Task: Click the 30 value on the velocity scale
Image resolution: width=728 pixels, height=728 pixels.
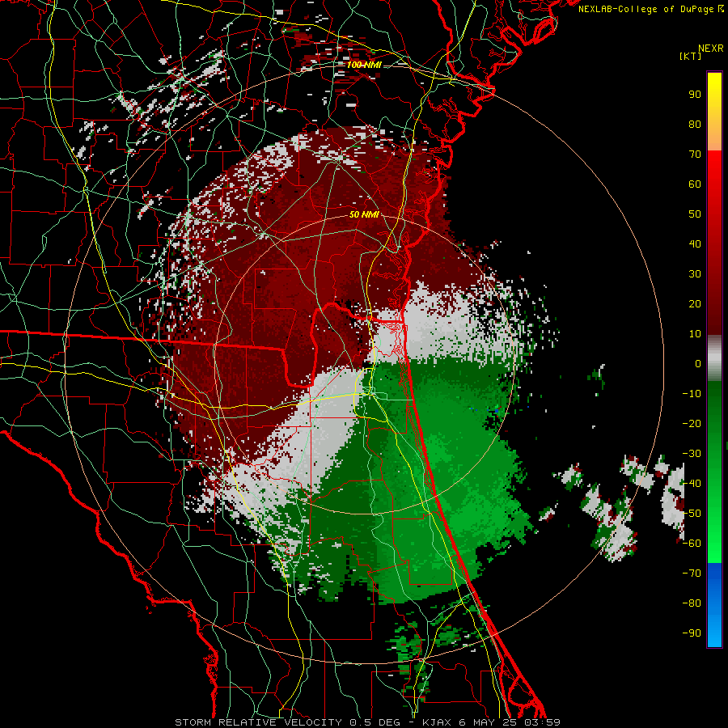Action: 695,274
